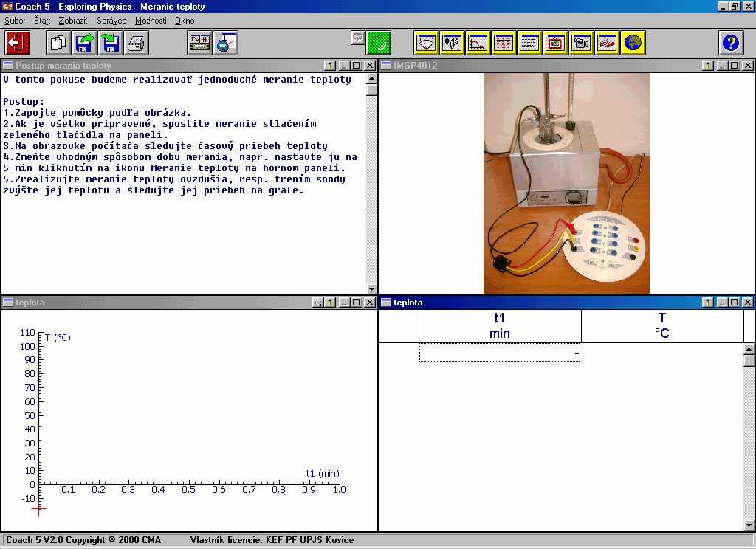The height and width of the screenshot is (549, 756).
Task: Open the yellow picture icon
Action: (555, 43)
